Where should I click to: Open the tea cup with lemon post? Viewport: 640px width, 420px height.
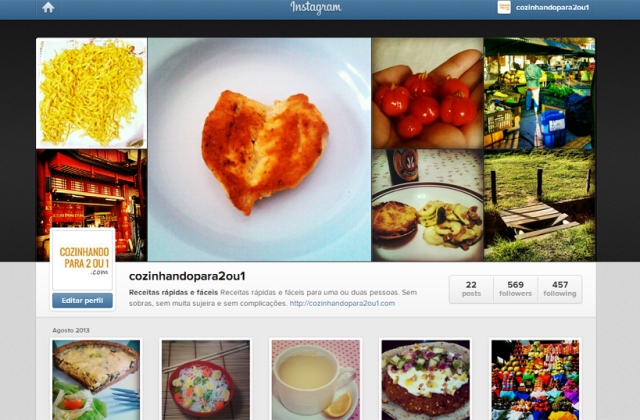point(316,380)
